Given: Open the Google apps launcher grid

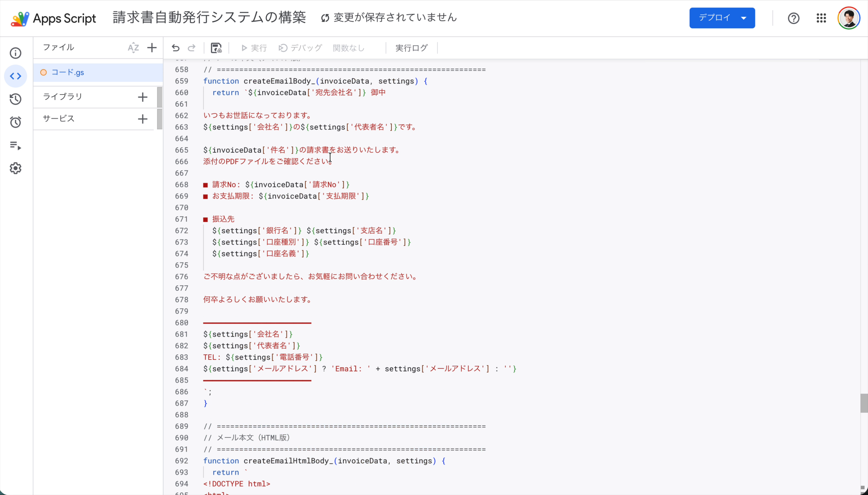Looking at the screenshot, I should [x=821, y=18].
